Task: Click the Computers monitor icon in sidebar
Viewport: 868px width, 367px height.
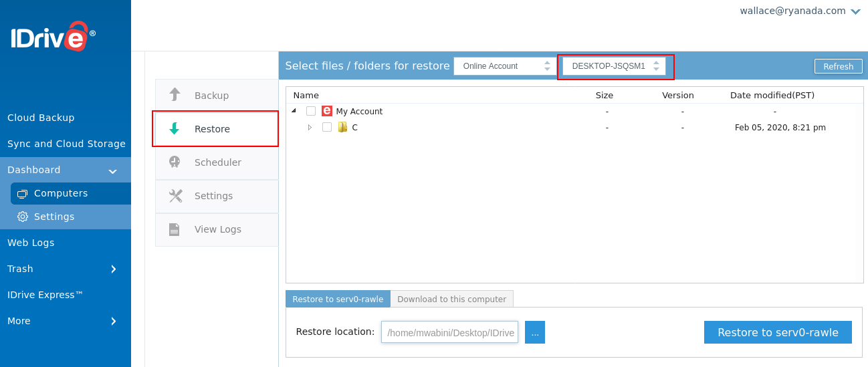Action: tap(23, 194)
